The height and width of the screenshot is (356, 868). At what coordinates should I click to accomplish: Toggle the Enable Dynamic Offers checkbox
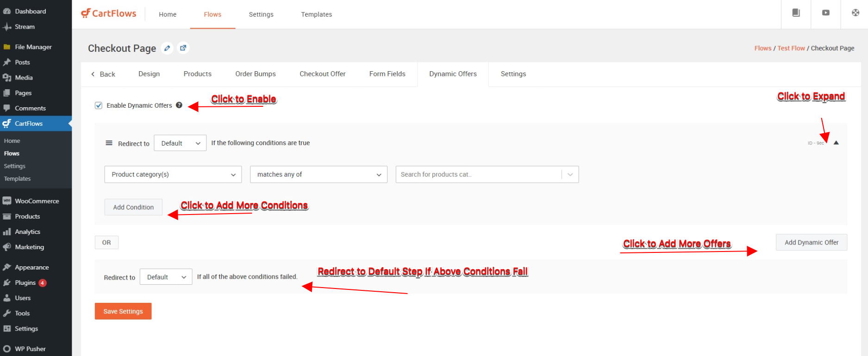click(x=99, y=105)
